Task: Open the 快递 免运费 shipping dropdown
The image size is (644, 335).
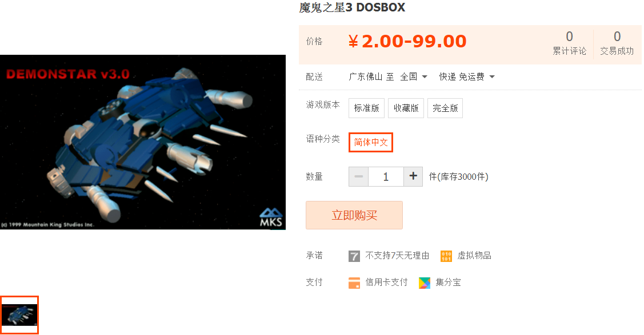Action: click(x=467, y=76)
